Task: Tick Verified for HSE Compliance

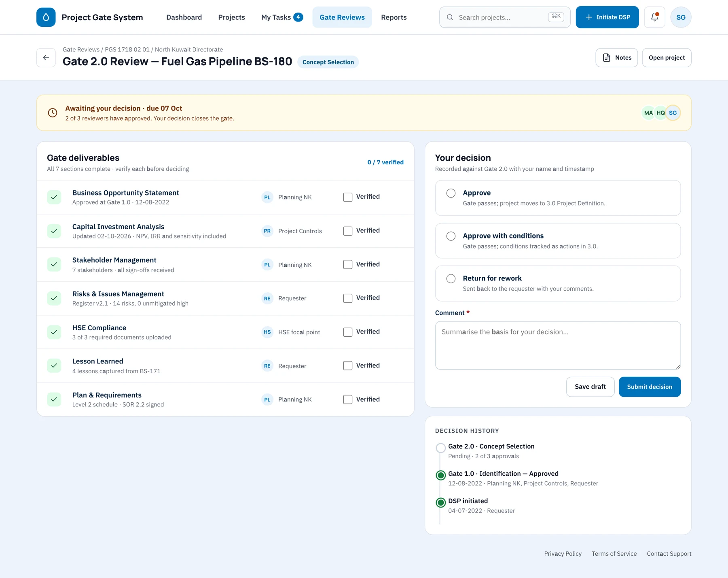Action: click(348, 332)
